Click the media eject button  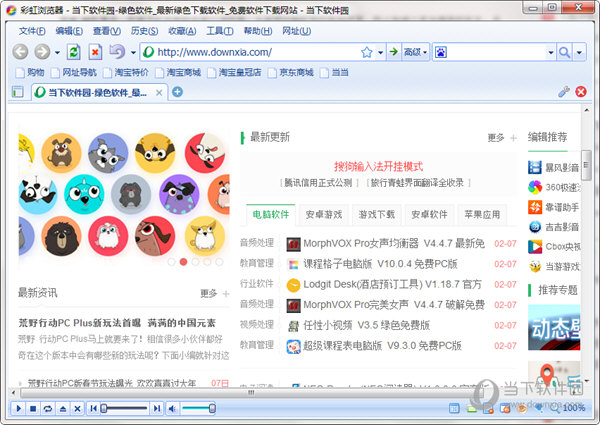pos(63,409)
